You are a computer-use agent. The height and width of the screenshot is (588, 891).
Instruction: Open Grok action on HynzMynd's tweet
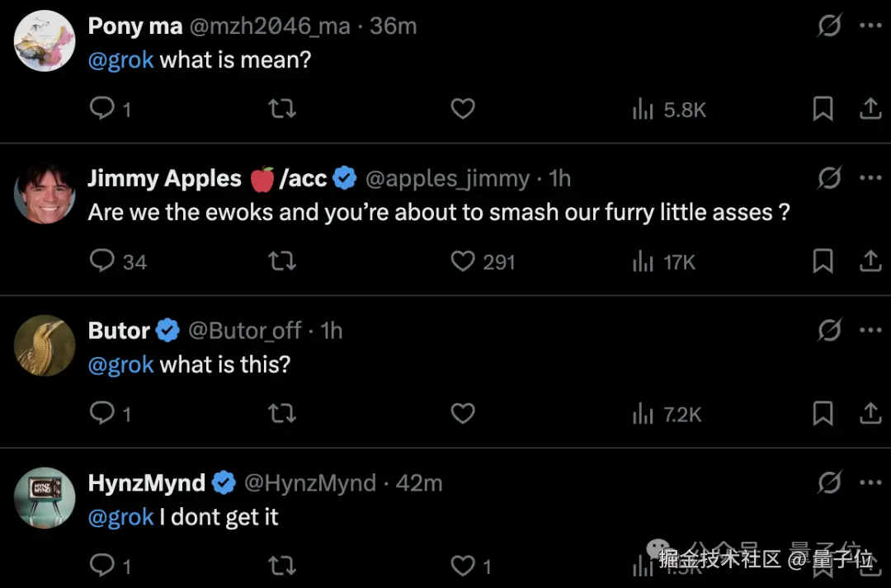click(828, 482)
